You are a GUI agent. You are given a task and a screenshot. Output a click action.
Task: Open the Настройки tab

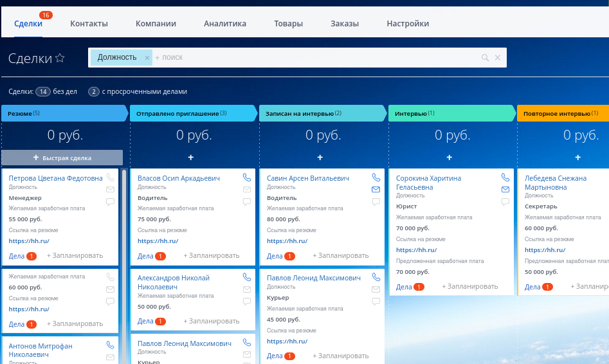(x=408, y=24)
